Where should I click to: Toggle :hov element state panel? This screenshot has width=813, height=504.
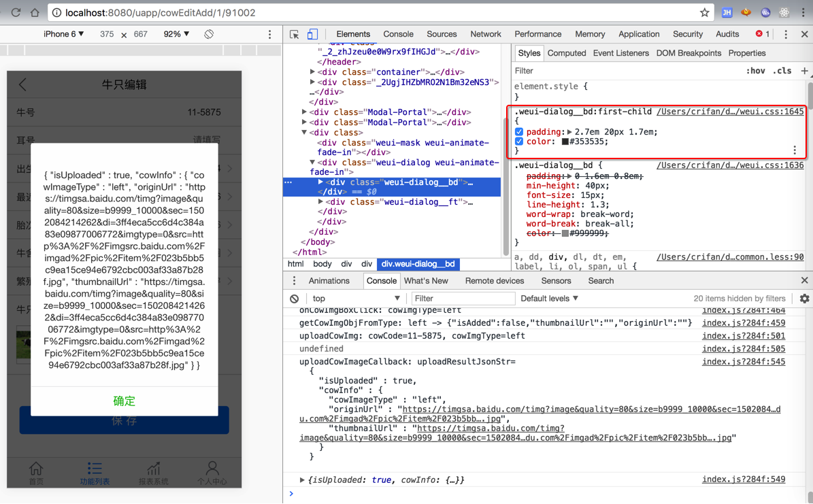click(x=755, y=71)
